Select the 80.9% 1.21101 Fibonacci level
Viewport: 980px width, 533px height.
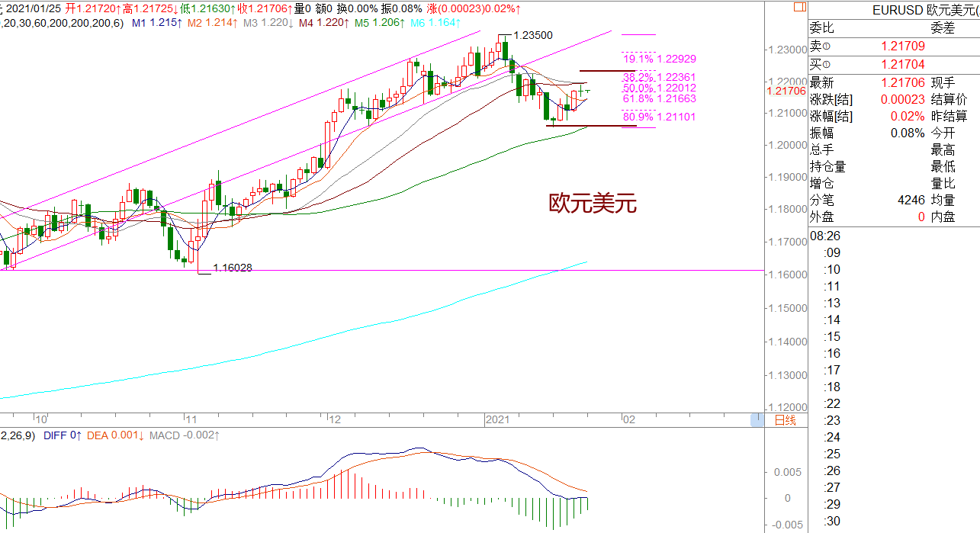click(660, 117)
